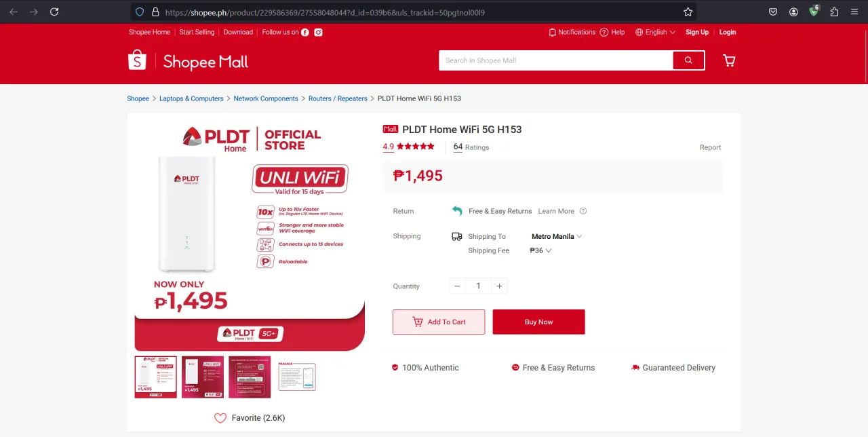Click the product title PLDT Home WiFi 5G H153
Viewport: 868px width, 437px height.
462,130
